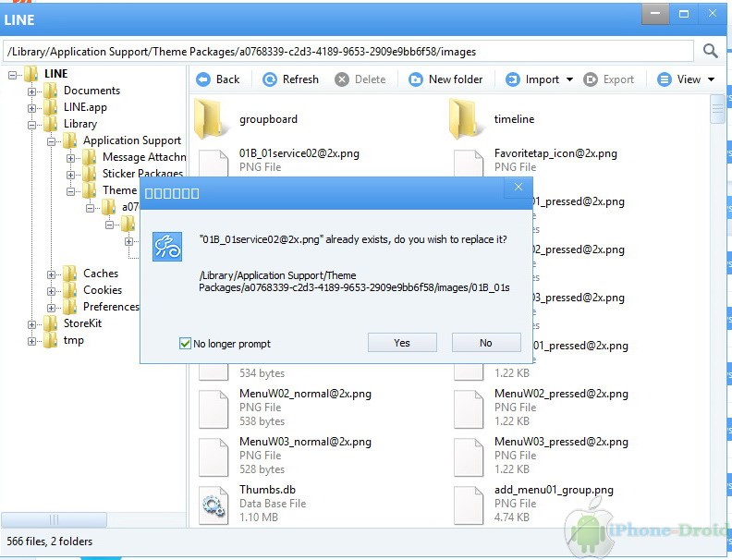Image resolution: width=732 pixels, height=560 pixels.
Task: Click the New folder icon
Action: coord(416,79)
